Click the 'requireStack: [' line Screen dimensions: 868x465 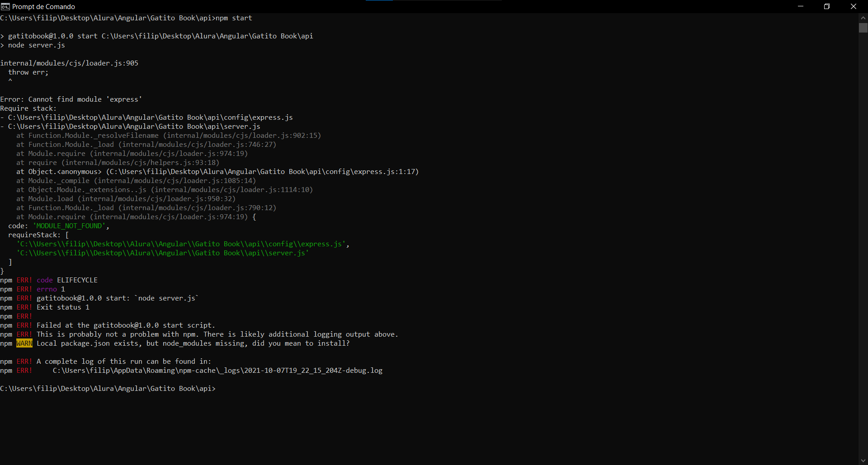pyautogui.click(x=38, y=235)
